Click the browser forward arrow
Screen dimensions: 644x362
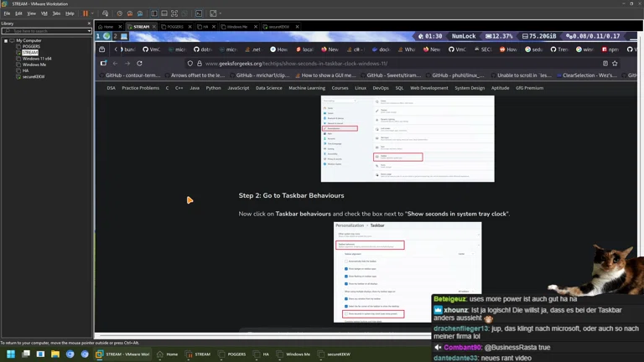(127, 64)
